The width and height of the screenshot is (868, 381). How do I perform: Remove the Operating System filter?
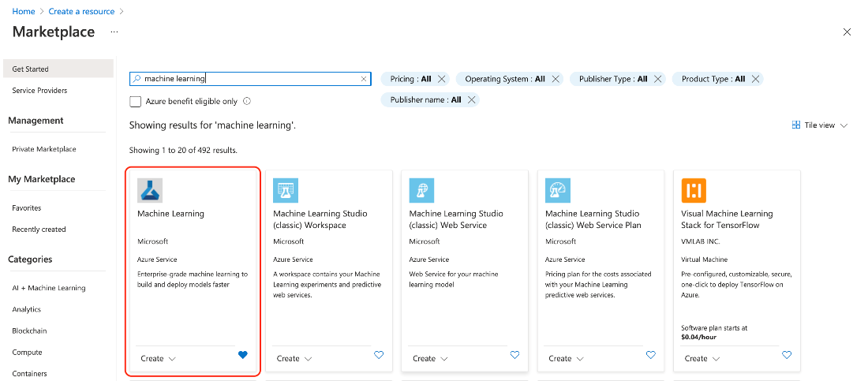pos(556,79)
